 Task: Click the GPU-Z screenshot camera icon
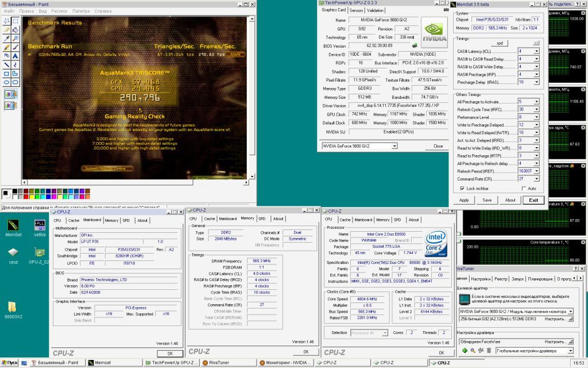(x=446, y=10)
